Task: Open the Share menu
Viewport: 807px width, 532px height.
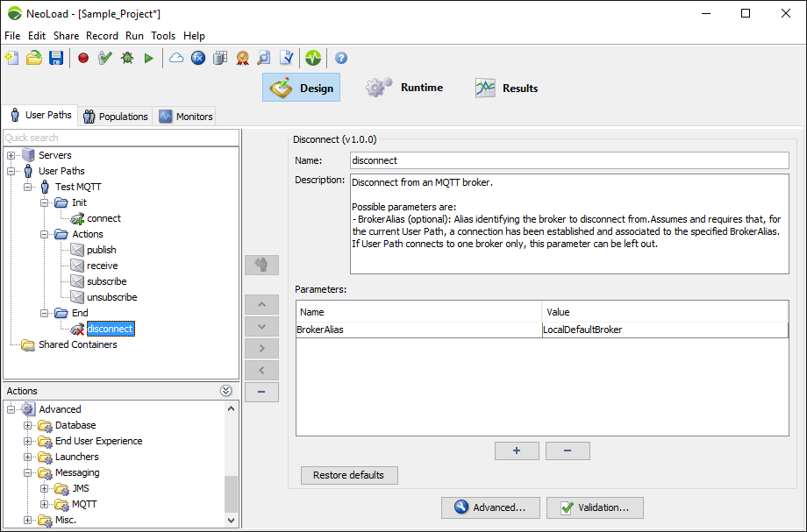Action: [66, 35]
